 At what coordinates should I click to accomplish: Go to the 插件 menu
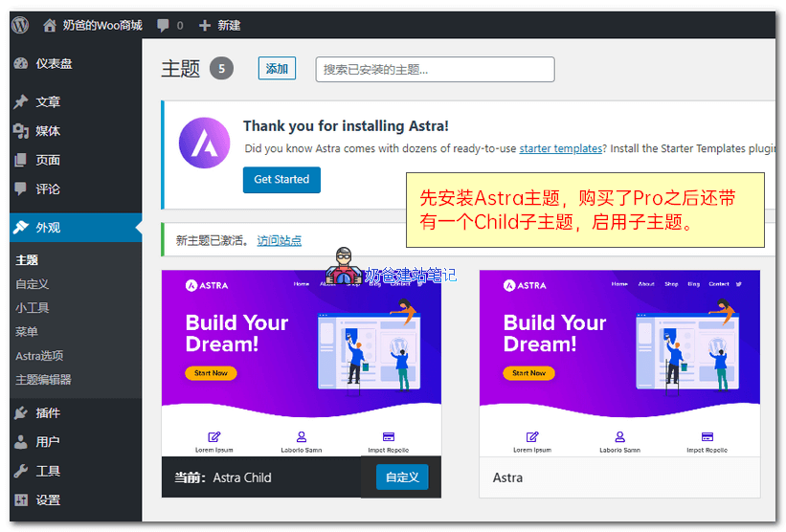coord(76,412)
